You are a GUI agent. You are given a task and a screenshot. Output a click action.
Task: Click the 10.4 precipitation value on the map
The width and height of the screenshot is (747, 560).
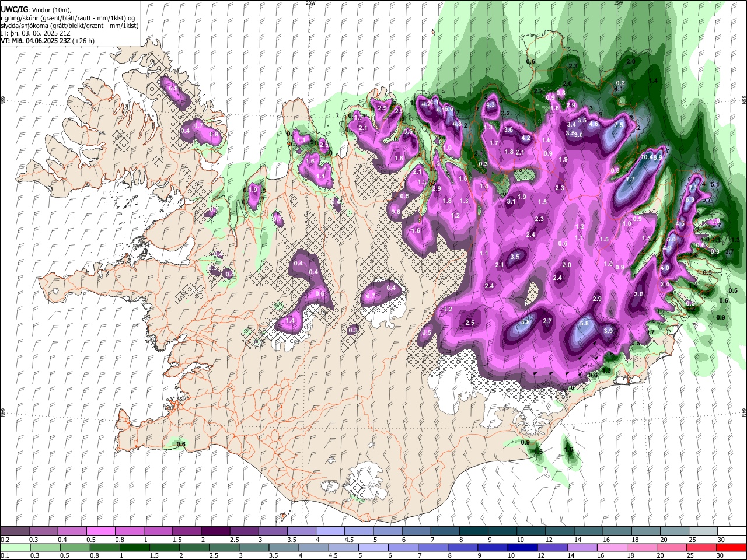point(646,157)
